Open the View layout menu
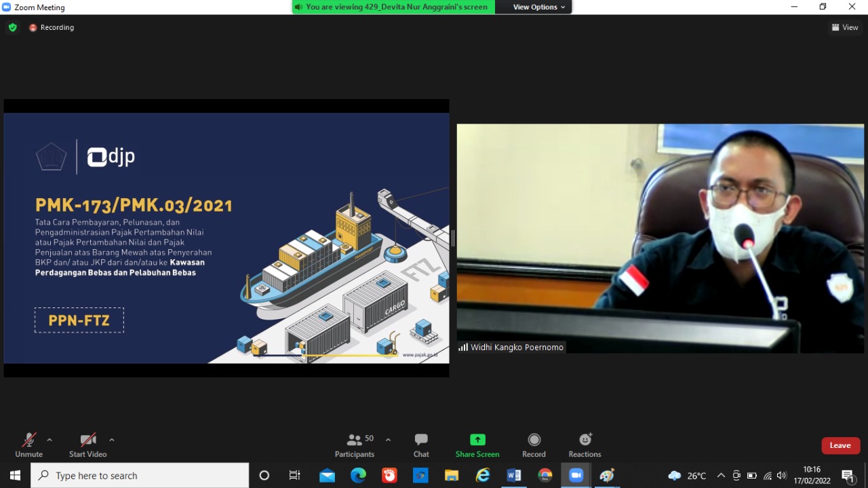The image size is (868, 488). click(845, 27)
